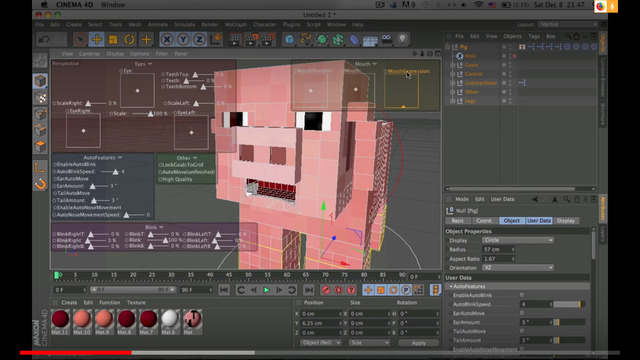
Task: Select the Mat.11 dark red material
Action: coord(60,319)
